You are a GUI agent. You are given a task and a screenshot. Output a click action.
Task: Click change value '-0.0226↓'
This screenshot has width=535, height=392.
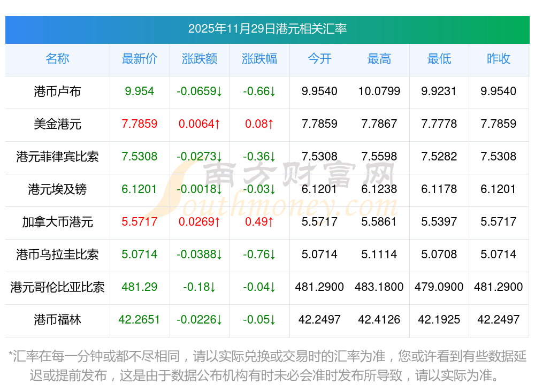coord(199,320)
